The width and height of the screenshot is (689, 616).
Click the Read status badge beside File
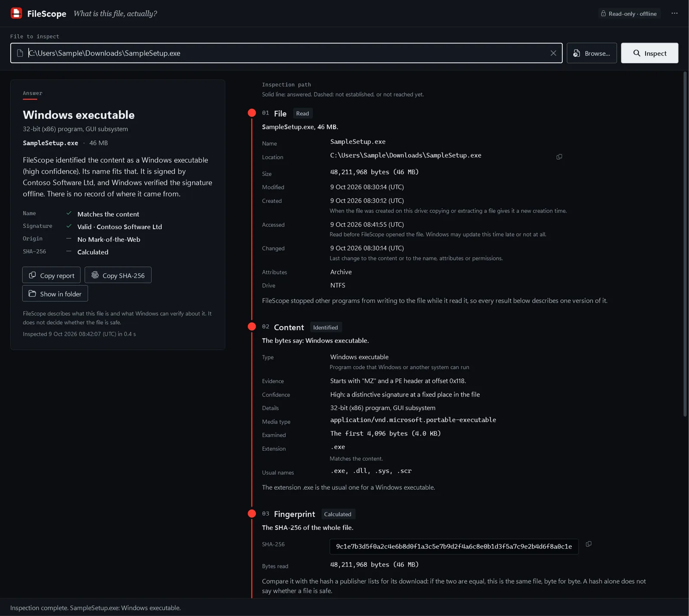pos(302,113)
